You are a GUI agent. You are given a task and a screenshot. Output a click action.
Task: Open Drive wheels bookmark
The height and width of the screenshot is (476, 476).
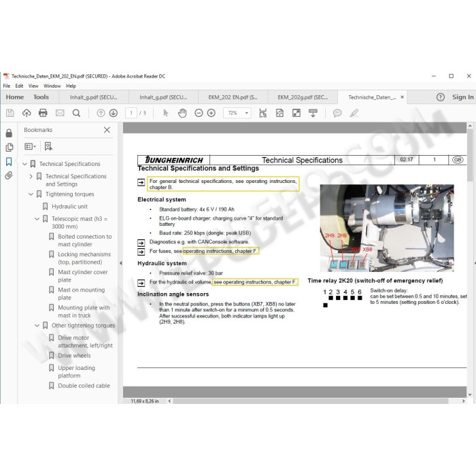(x=74, y=356)
